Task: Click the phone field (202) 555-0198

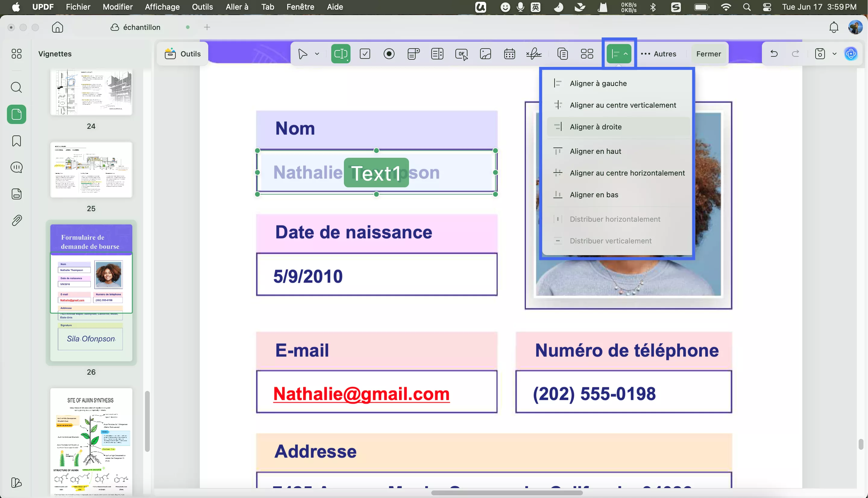Action: click(623, 392)
